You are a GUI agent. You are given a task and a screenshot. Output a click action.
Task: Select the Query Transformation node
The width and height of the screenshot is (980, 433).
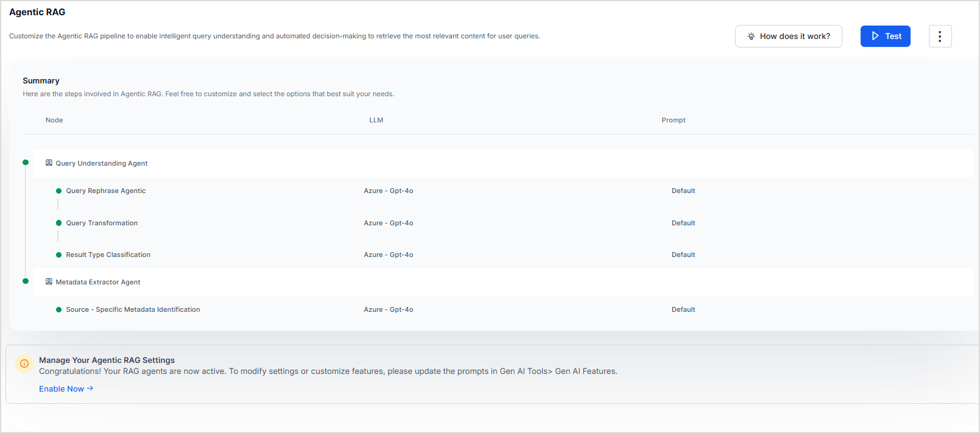[x=102, y=224]
